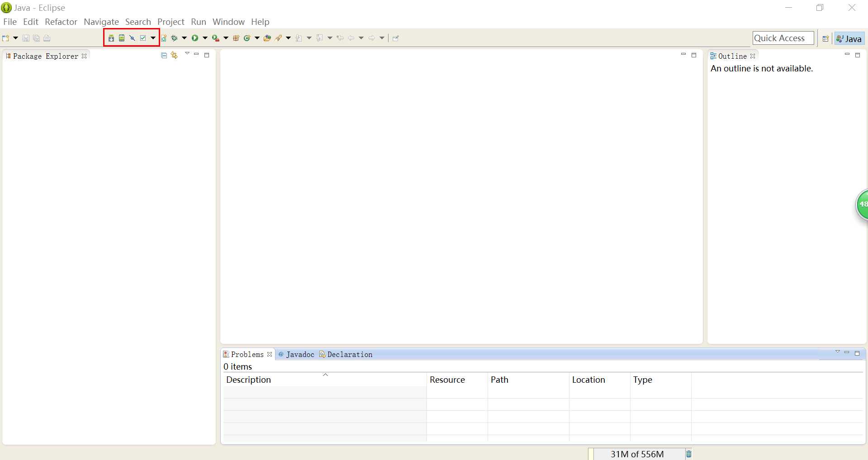
Task: Expand the Search dropdown arrow
Action: (288, 38)
